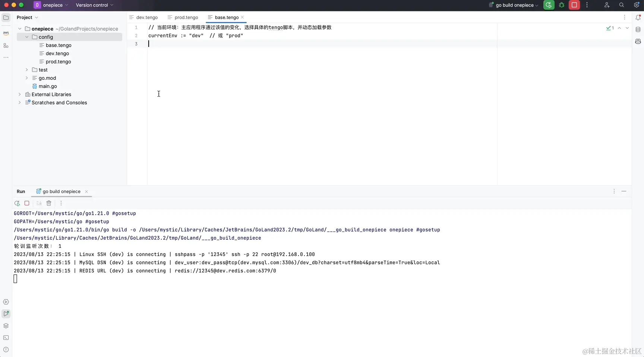Open Search Everywhere magnifier icon
This screenshot has width=644, height=357.
622,5
